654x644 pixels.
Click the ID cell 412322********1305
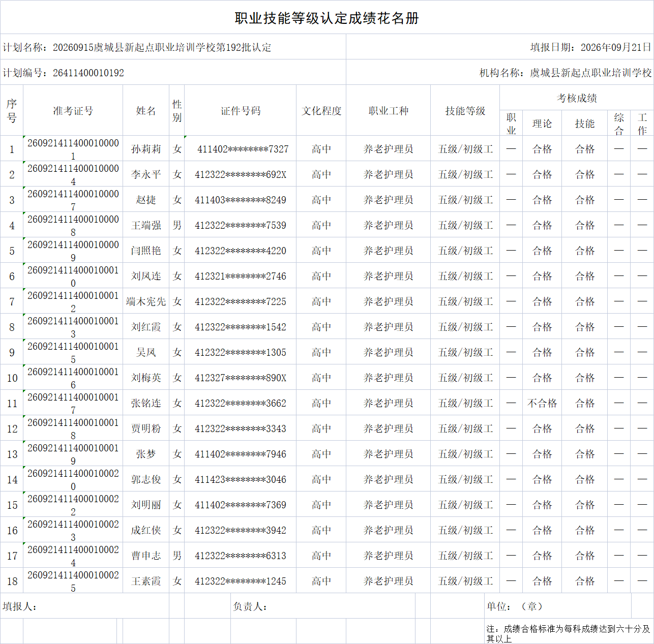(241, 352)
